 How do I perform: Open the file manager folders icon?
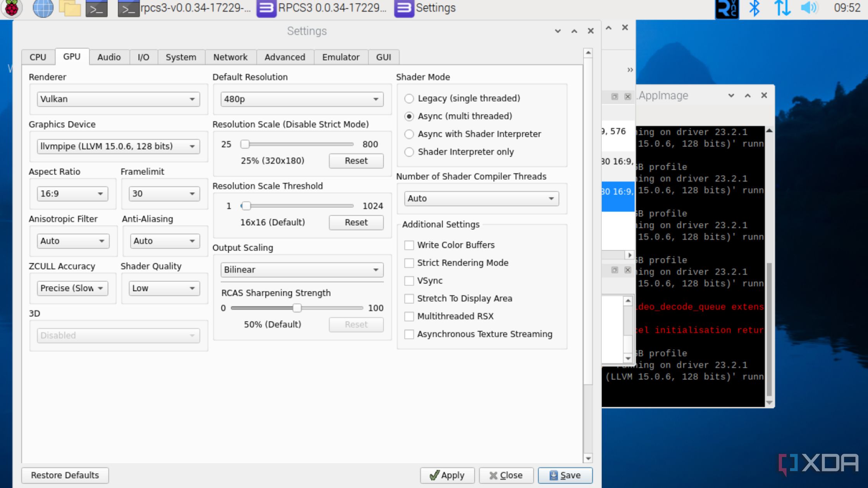[70, 8]
